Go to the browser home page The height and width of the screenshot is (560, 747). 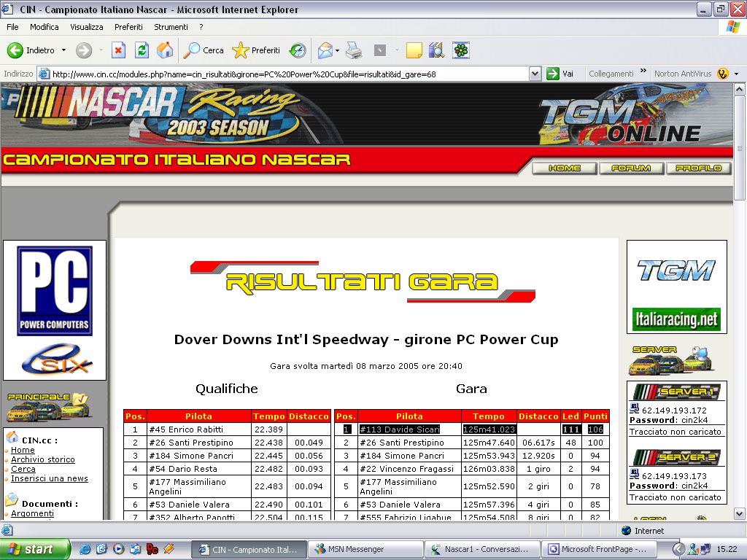[165, 50]
